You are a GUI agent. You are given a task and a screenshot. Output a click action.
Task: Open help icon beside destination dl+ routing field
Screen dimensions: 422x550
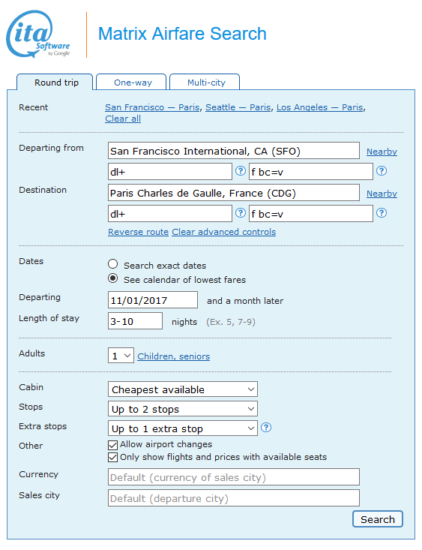tap(240, 213)
